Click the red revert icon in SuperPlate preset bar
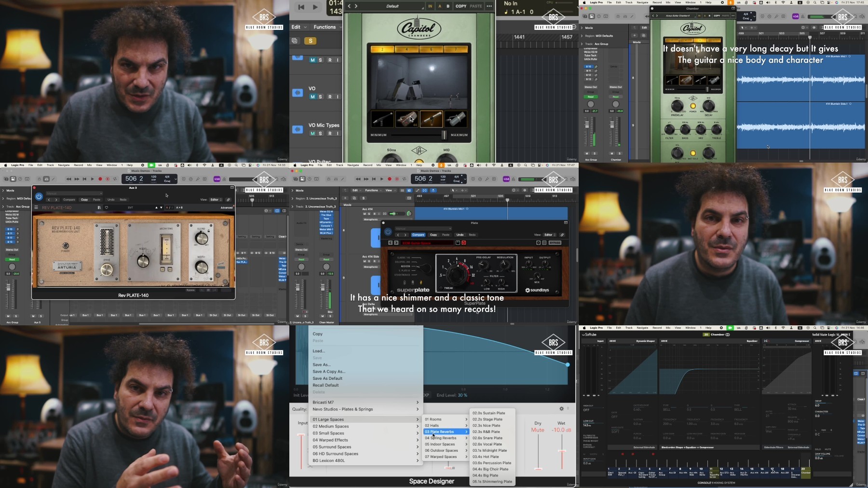868x488 pixels. [463, 242]
